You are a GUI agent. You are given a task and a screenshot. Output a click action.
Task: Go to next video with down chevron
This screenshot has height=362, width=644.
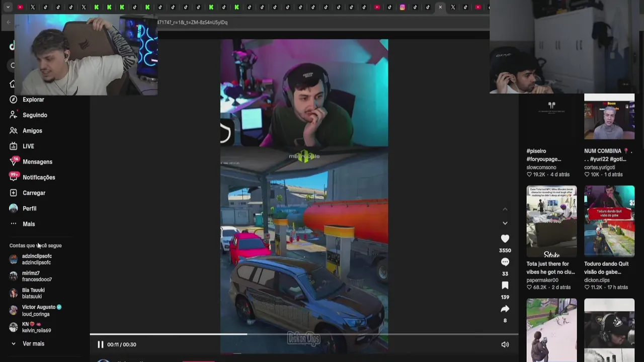pos(505,223)
